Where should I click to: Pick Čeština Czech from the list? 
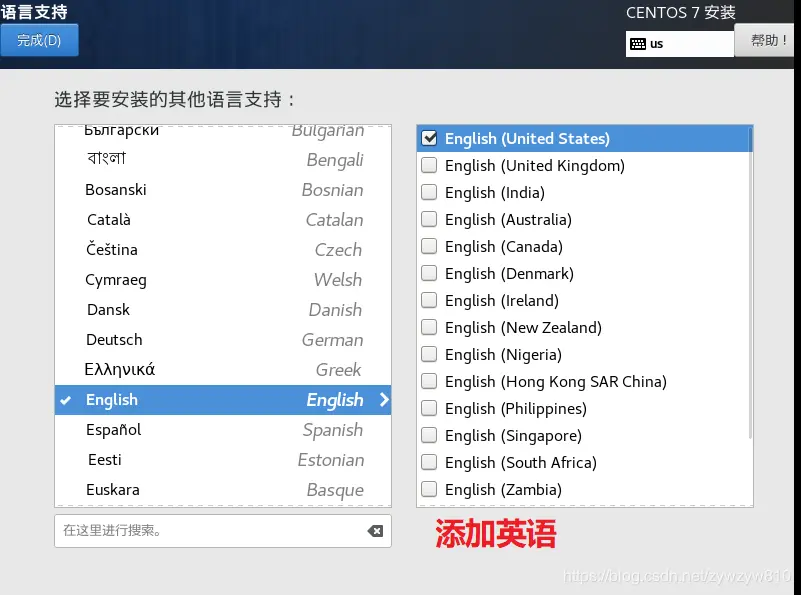pyautogui.click(x=223, y=250)
